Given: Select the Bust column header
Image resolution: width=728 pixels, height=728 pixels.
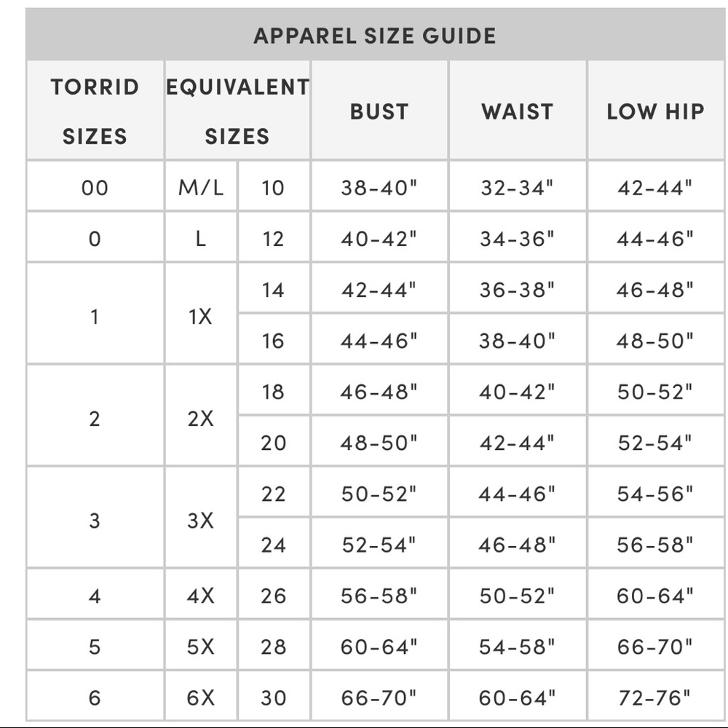Looking at the screenshot, I should click(379, 111).
